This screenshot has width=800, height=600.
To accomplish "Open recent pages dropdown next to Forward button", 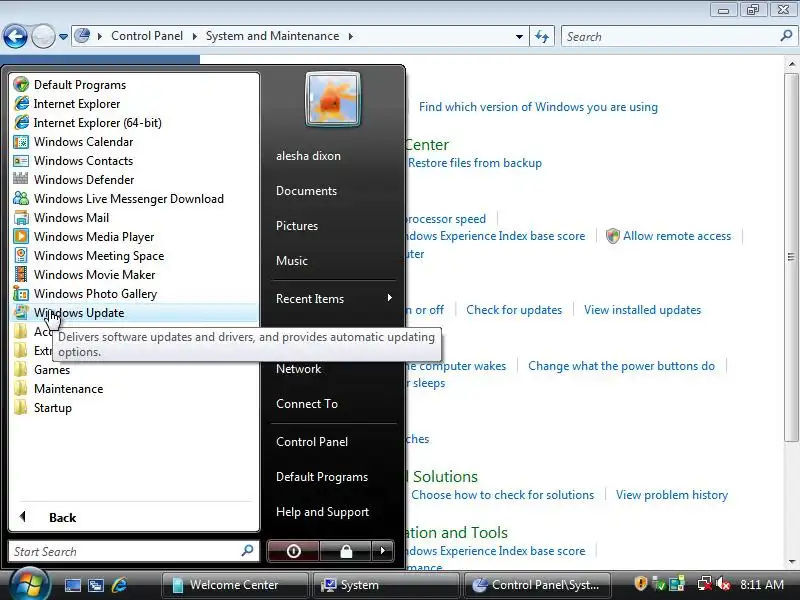I will 63,37.
